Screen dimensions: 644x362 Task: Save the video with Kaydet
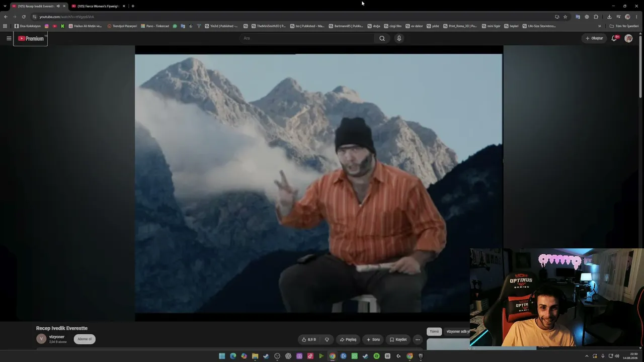(398, 339)
